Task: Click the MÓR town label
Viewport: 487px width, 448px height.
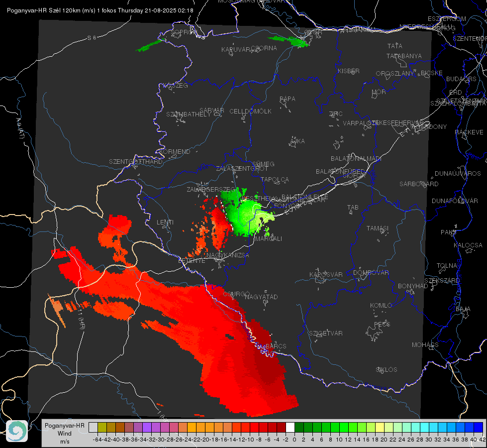Action: (379, 92)
